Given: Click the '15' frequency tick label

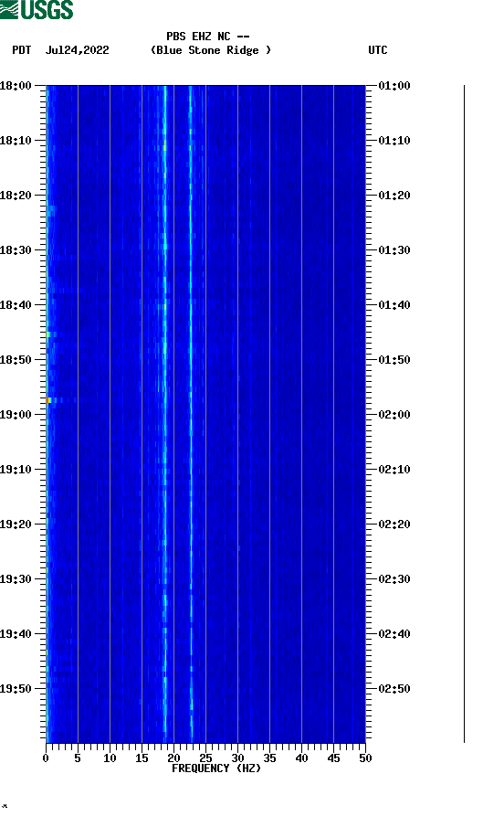Looking at the screenshot, I should tap(142, 758).
